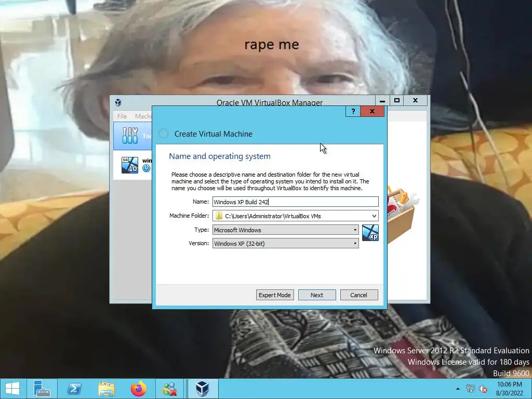
Task: Click the powered off status icon of the VM
Action: 146,168
